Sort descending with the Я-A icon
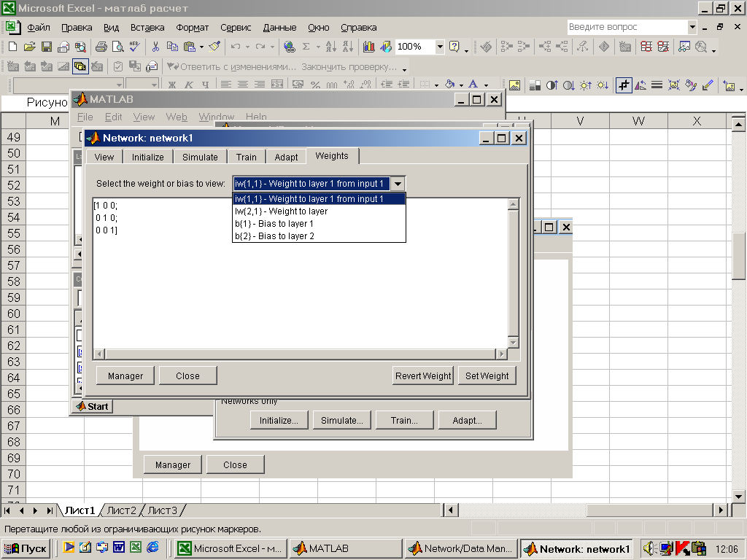The height and width of the screenshot is (560, 747). point(348,47)
